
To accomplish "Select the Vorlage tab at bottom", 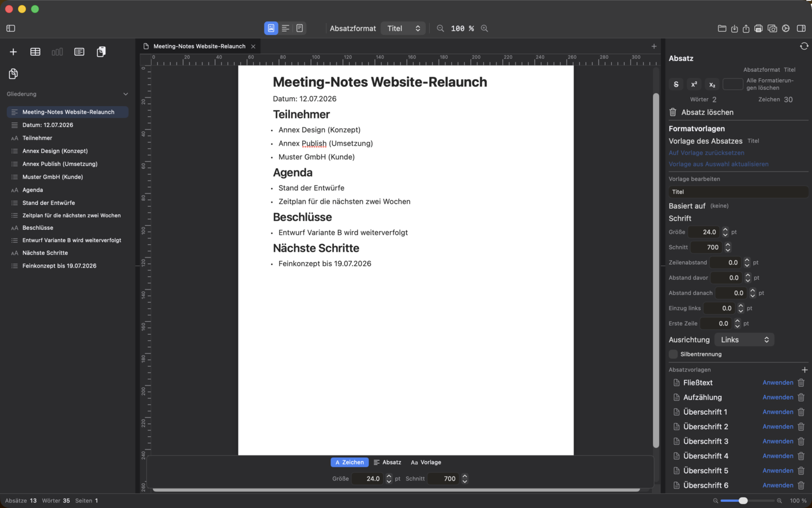I will click(x=426, y=462).
